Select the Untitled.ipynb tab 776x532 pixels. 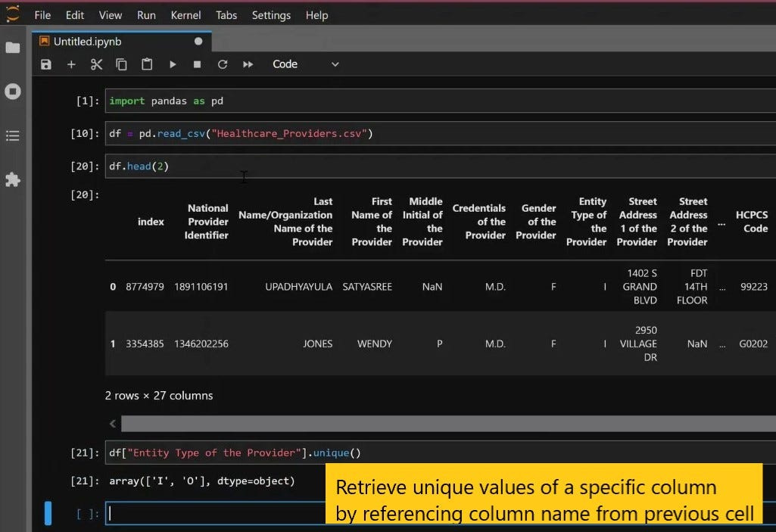tap(88, 42)
